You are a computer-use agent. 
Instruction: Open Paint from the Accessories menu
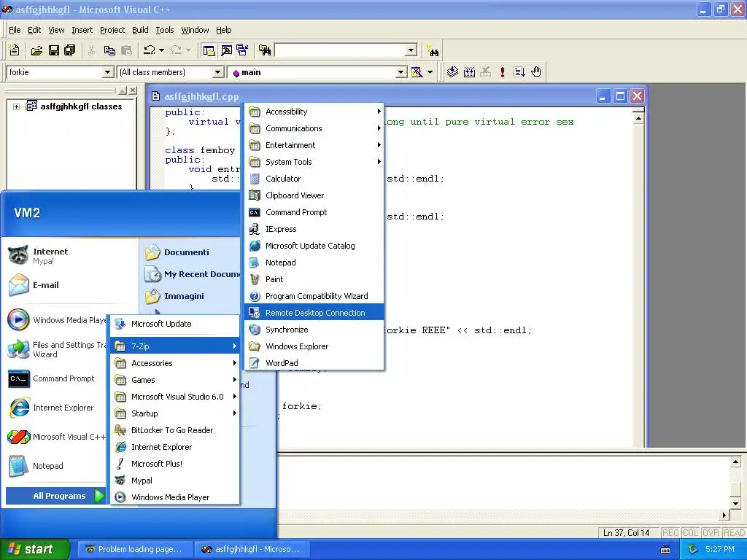click(314, 279)
